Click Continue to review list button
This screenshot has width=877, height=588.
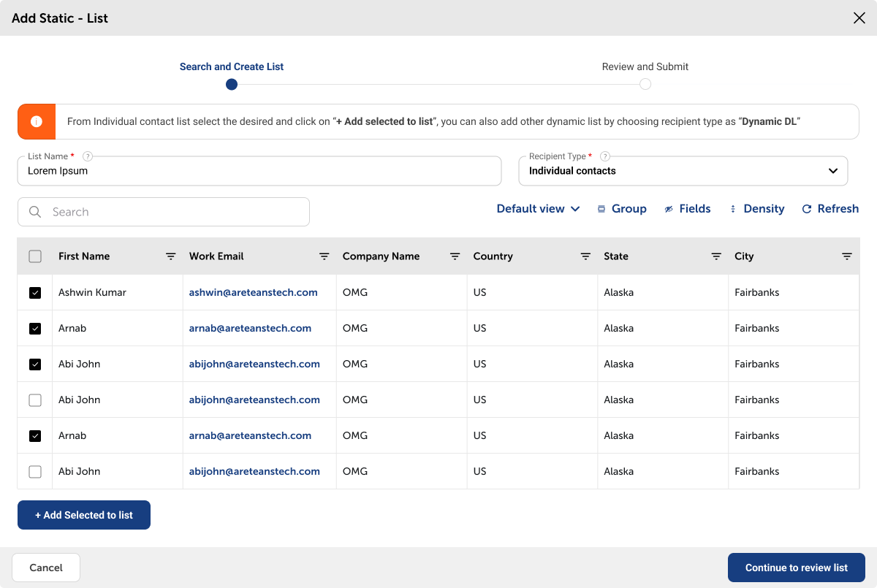[796, 568]
